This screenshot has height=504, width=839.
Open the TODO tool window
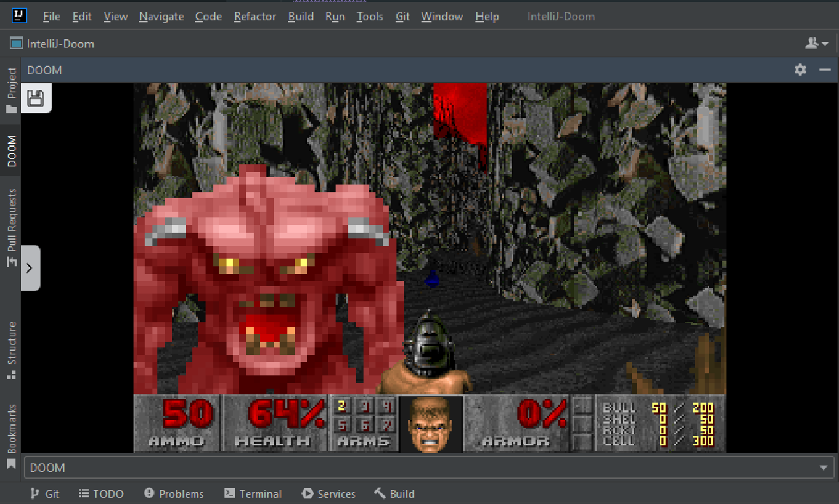(x=101, y=494)
